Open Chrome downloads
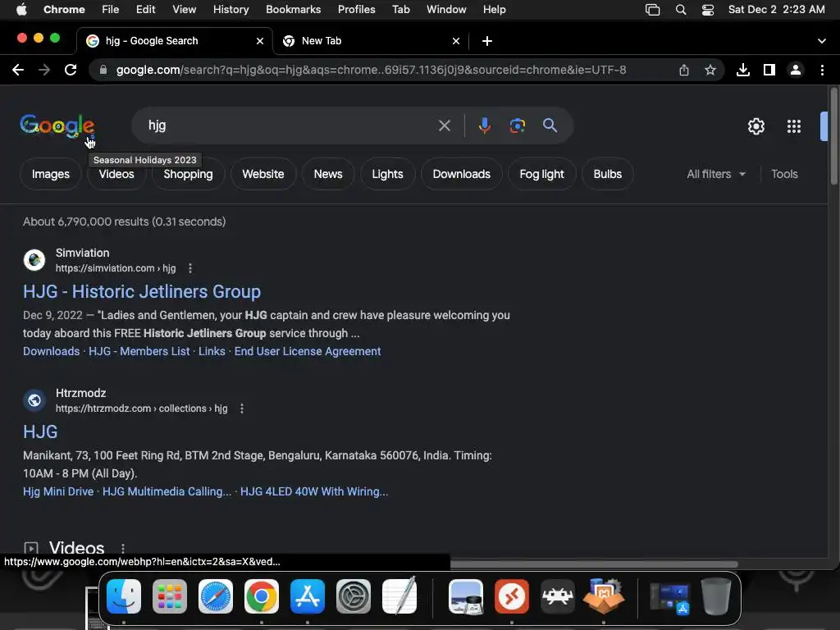 pyautogui.click(x=743, y=70)
